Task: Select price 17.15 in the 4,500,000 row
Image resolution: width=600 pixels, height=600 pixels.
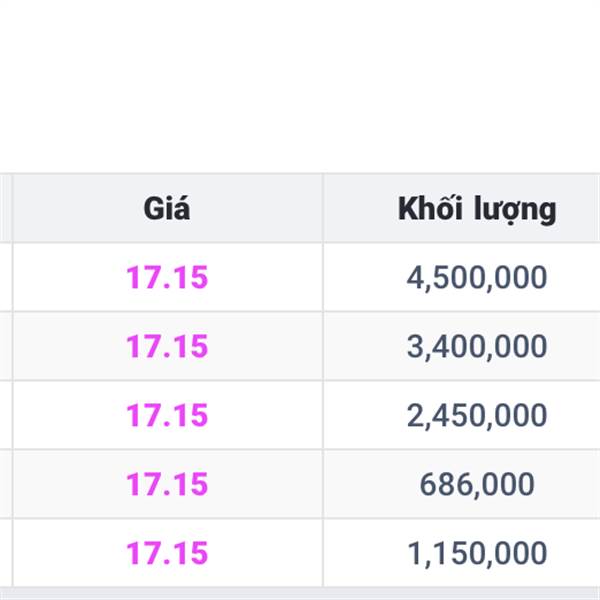Action: click(x=167, y=277)
